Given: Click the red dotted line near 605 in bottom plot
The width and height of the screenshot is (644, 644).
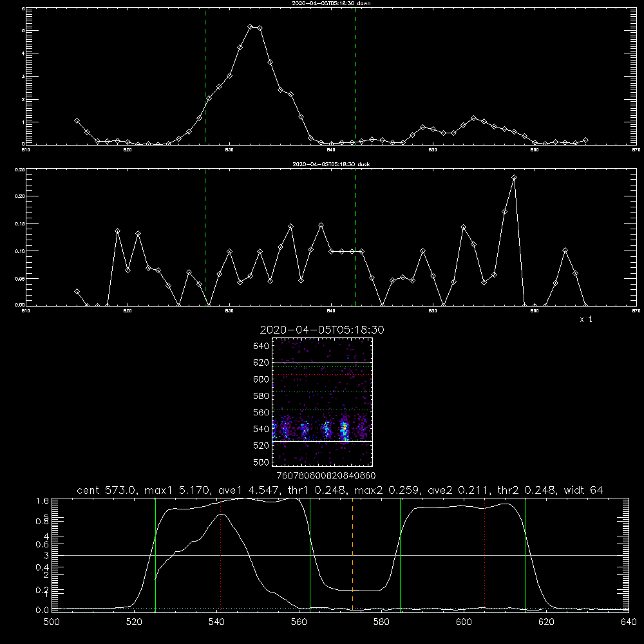Looking at the screenshot, I should [485, 554].
